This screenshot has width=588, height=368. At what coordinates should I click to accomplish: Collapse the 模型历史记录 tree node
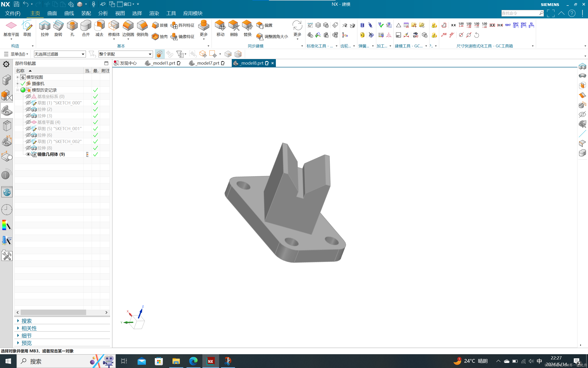[x=17, y=90]
